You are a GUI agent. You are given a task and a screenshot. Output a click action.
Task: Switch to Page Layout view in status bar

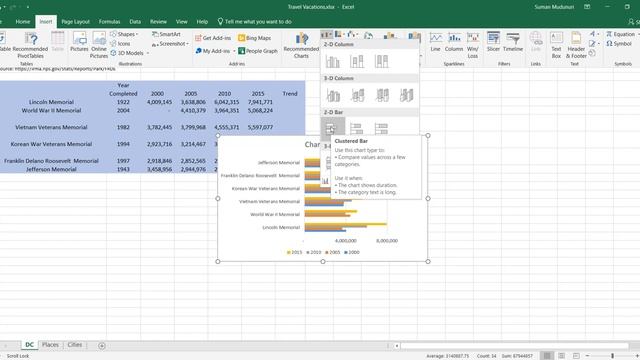[562, 356]
